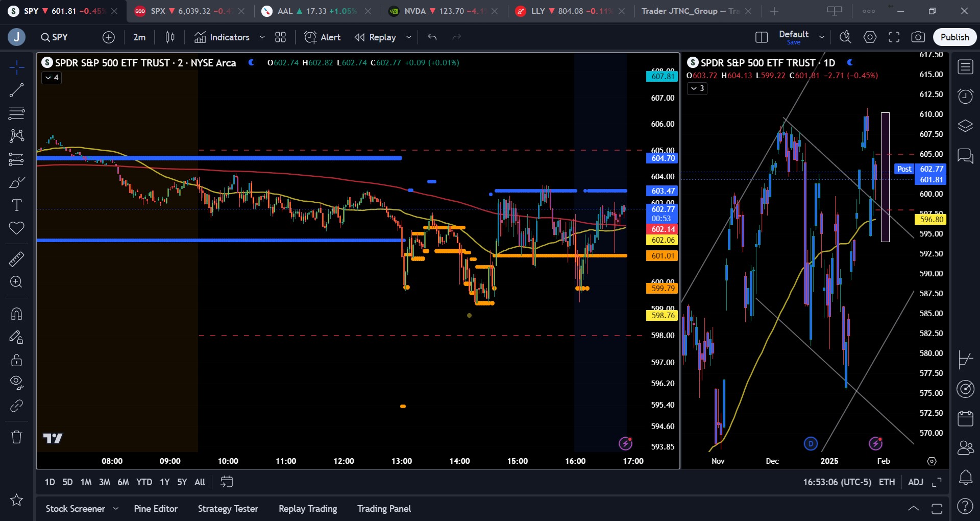
Task: Open chart settings hexagon icon
Action: 870,37
